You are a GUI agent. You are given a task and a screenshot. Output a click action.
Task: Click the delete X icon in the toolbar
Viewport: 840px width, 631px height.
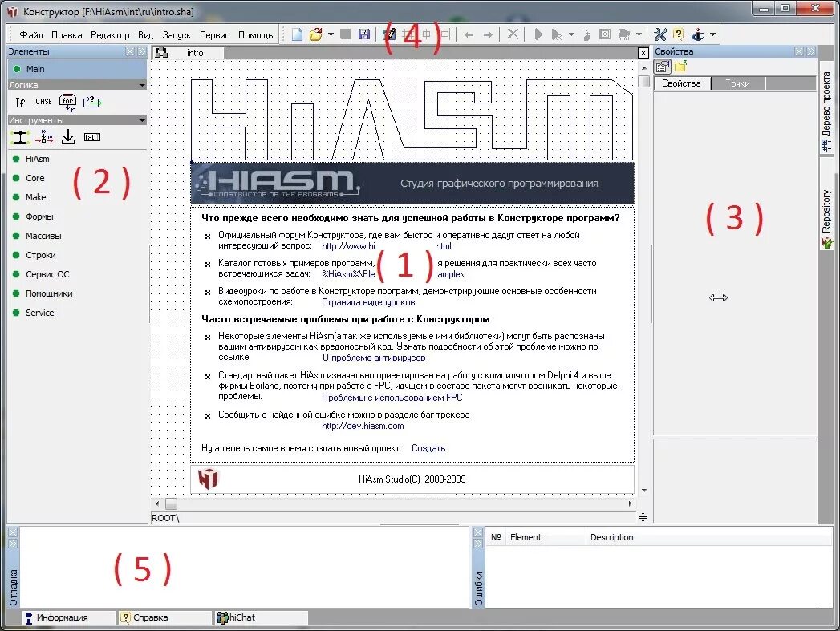513,34
